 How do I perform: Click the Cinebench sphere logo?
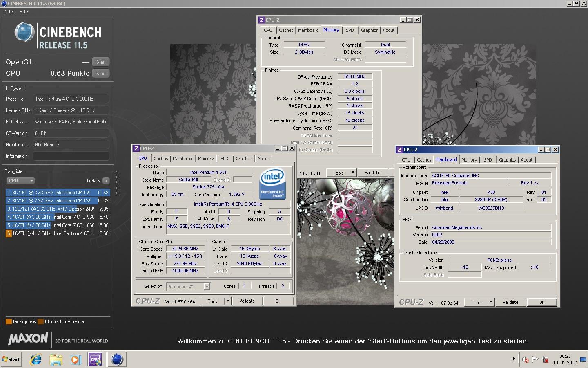tap(24, 32)
